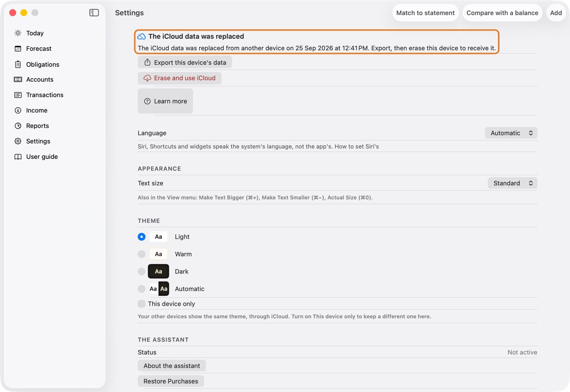The image size is (570, 392).
Task: Click the Income down-arrow circle icon
Action: [x=18, y=111]
